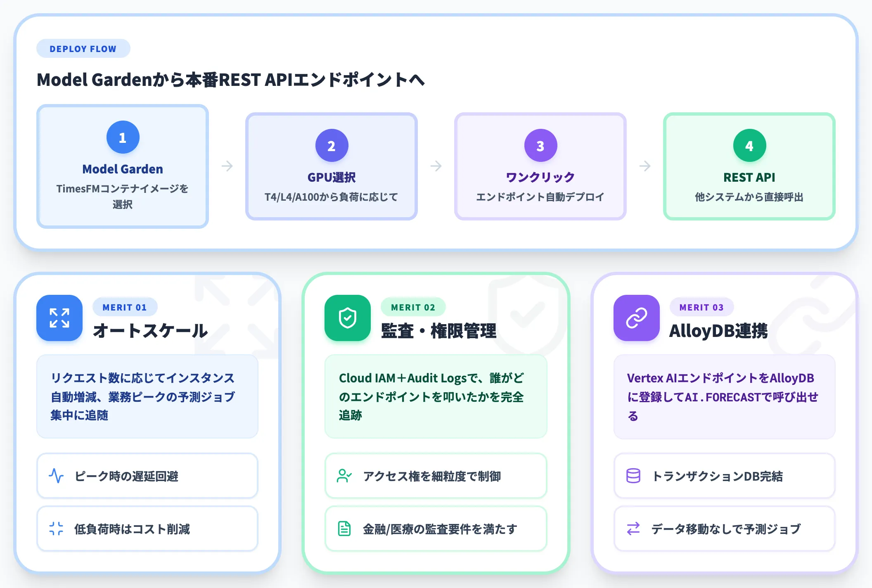This screenshot has height=588, width=872.
Task: Click the step 3 number circle
Action: click(x=540, y=145)
